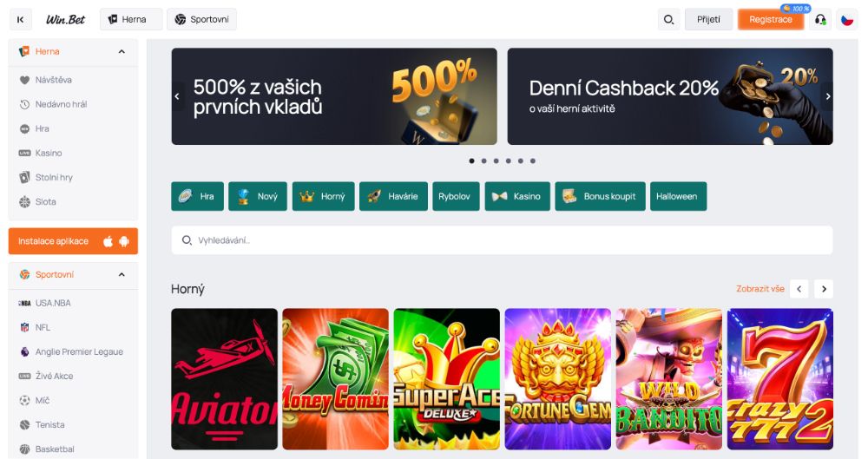Advance banner with right arrow
Image resolution: width=868 pixels, height=459 pixels.
(827, 96)
